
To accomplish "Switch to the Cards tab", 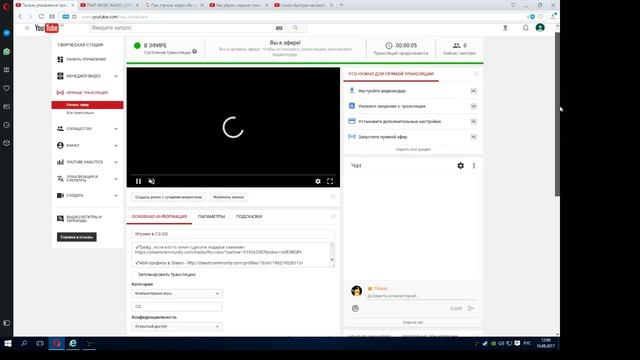I will click(x=249, y=217).
